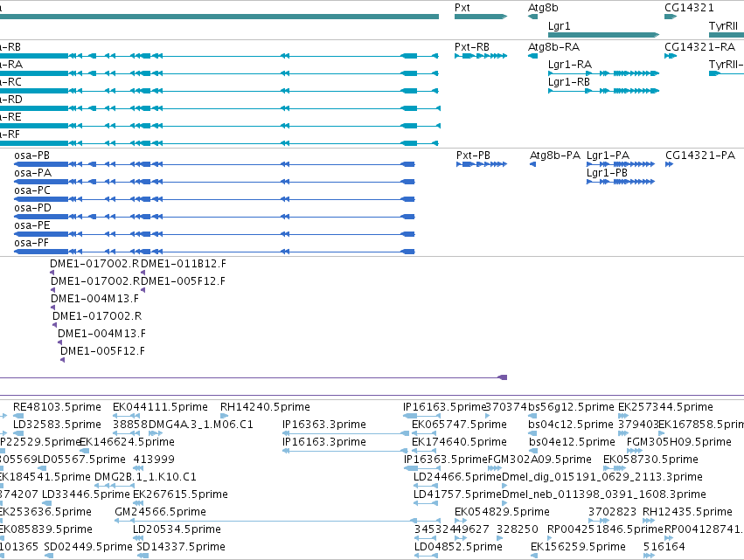Select the RH12435.5prime EST

[x=648, y=521]
